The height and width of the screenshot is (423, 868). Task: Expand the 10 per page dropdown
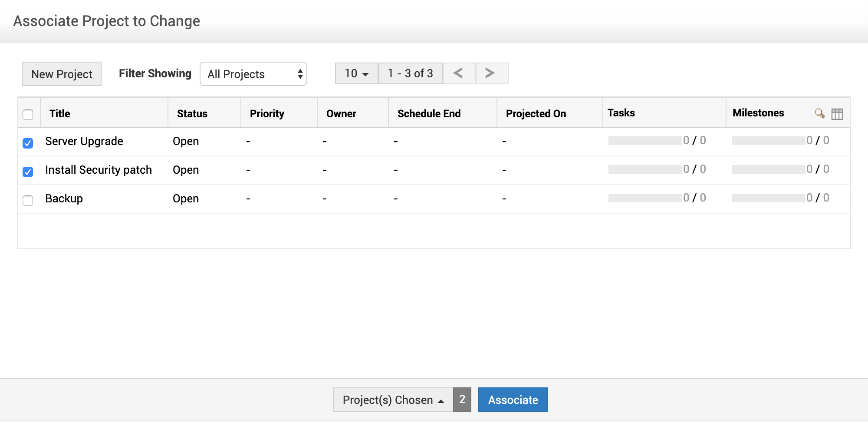[356, 73]
